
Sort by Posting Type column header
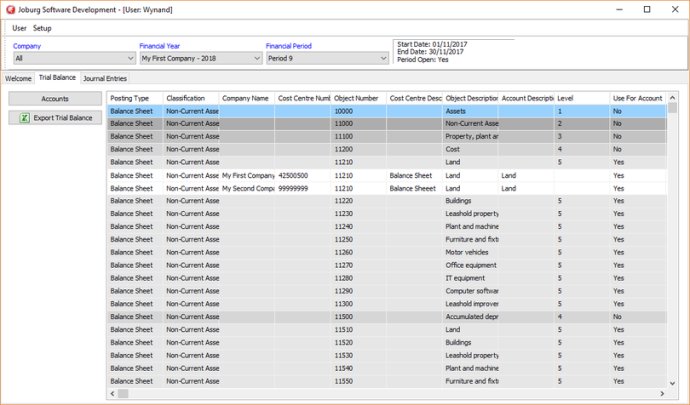(135, 98)
